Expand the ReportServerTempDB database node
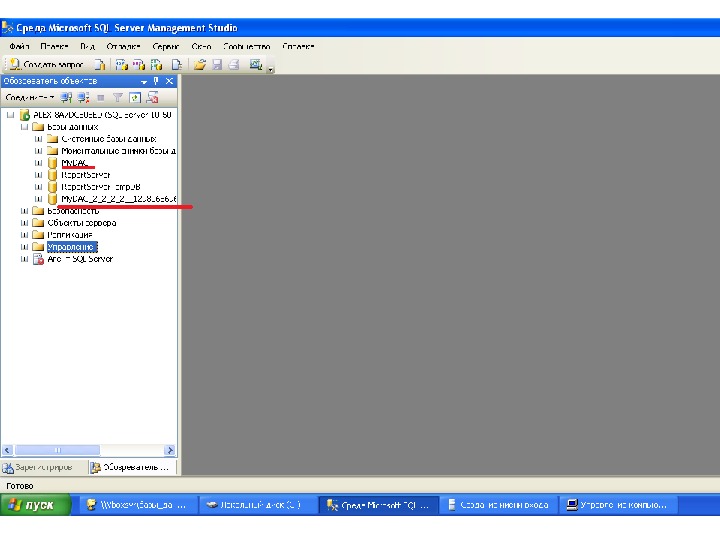Image resolution: width=720 pixels, height=540 pixels. click(39, 187)
